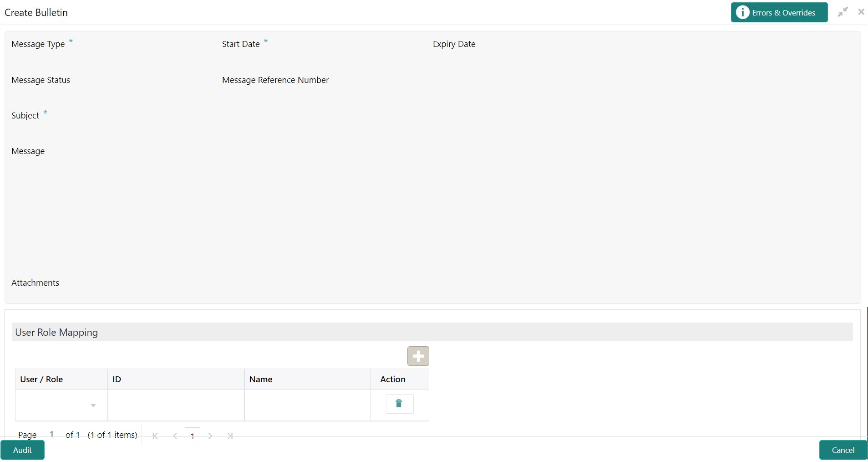The image size is (868, 462).
Task: Click the Message Reference Number label
Action: click(x=275, y=80)
